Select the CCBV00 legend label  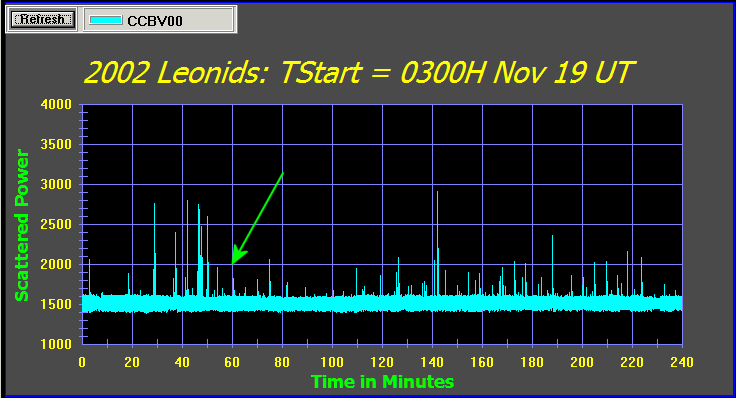[x=155, y=21]
